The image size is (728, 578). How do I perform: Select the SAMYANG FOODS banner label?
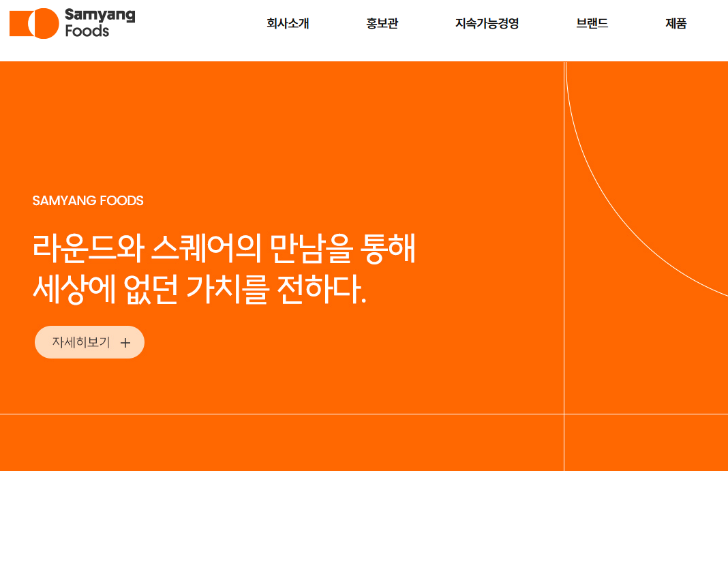point(88,200)
